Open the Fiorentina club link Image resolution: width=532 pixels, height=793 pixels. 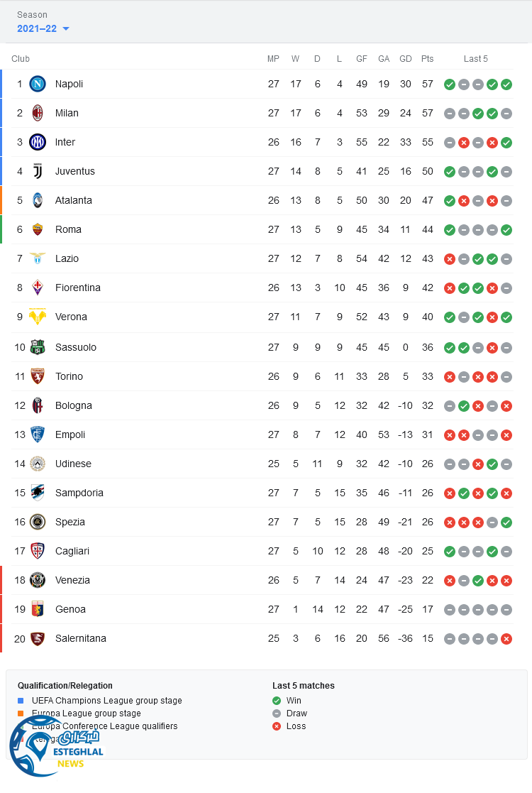pos(78,288)
